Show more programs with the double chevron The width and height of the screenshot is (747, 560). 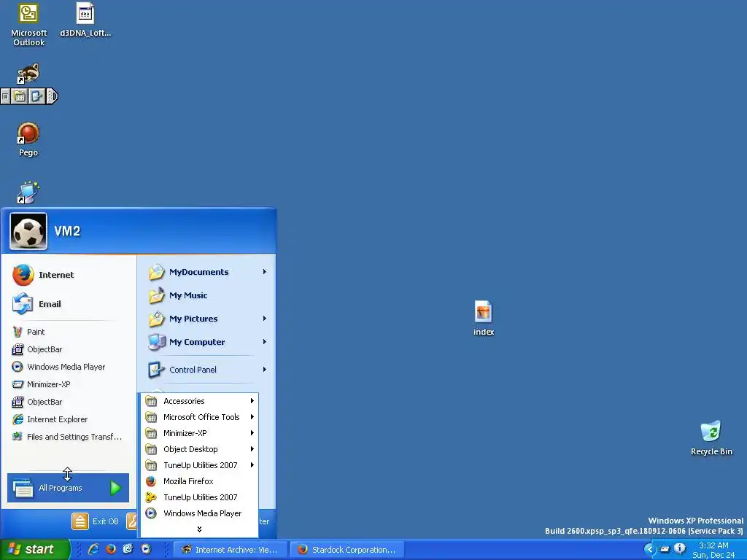click(200, 529)
